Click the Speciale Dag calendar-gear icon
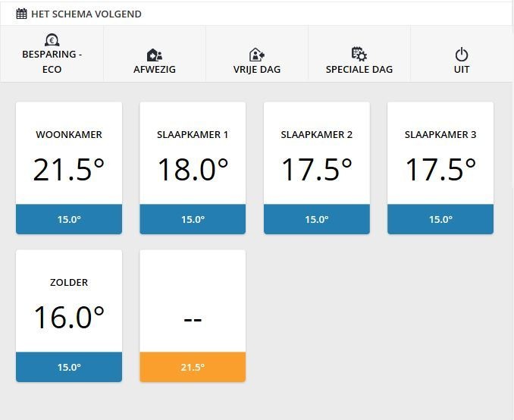 pos(359,54)
